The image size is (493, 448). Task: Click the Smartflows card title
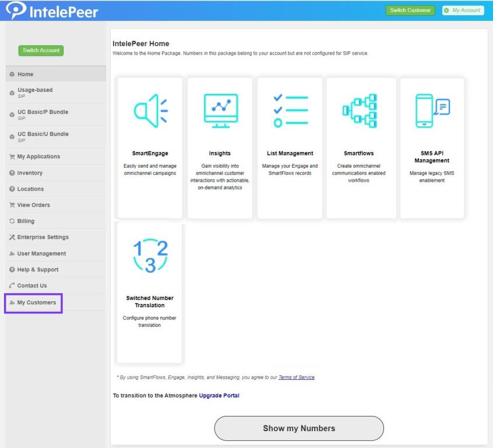pos(359,153)
